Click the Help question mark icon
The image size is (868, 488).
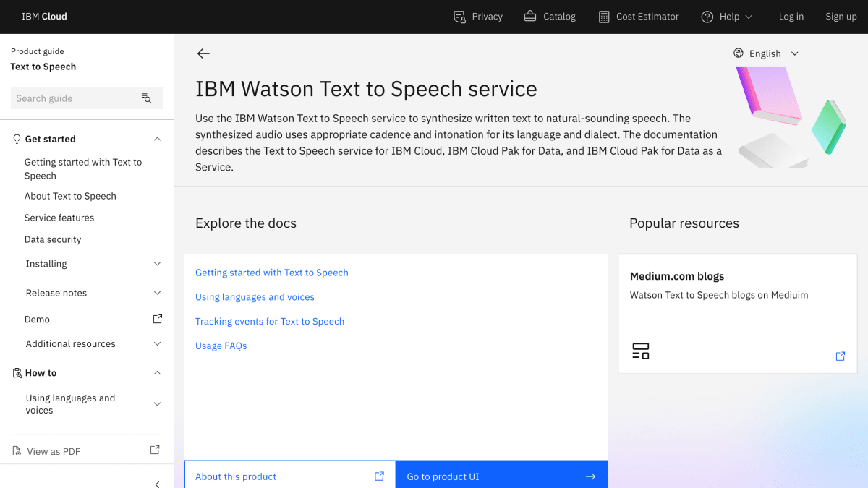(x=707, y=17)
